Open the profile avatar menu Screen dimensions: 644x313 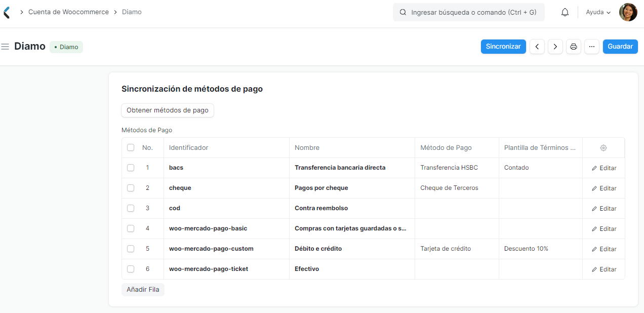pyautogui.click(x=628, y=12)
